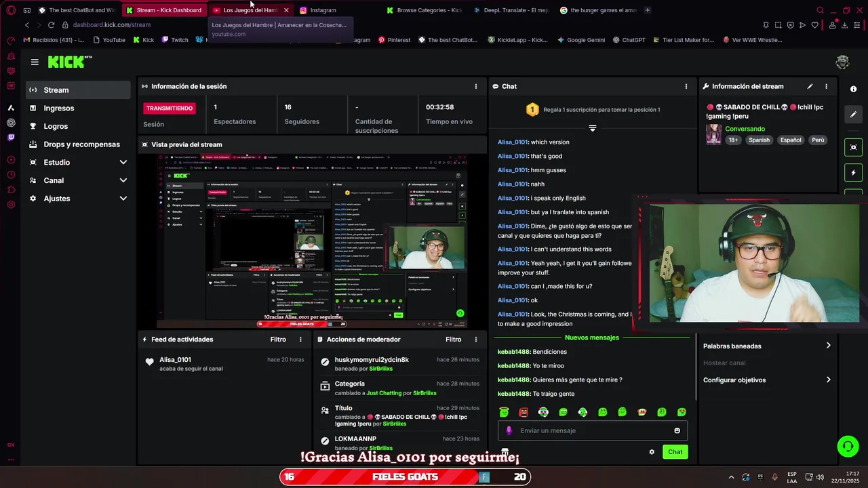Click the info circle icon on right rail
Image resolution: width=868 pixels, height=488 pixels.
tap(853, 89)
